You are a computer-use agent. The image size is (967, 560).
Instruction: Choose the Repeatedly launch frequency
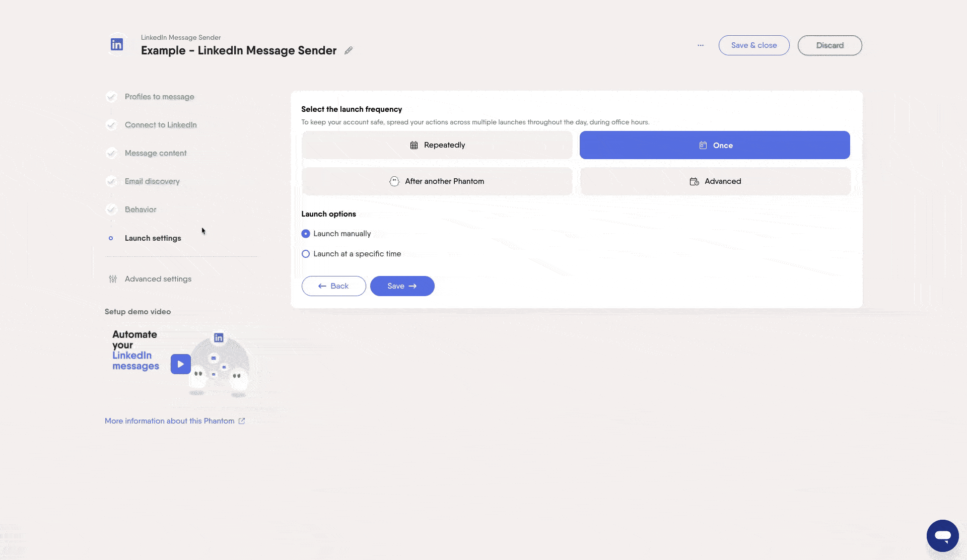tap(437, 145)
